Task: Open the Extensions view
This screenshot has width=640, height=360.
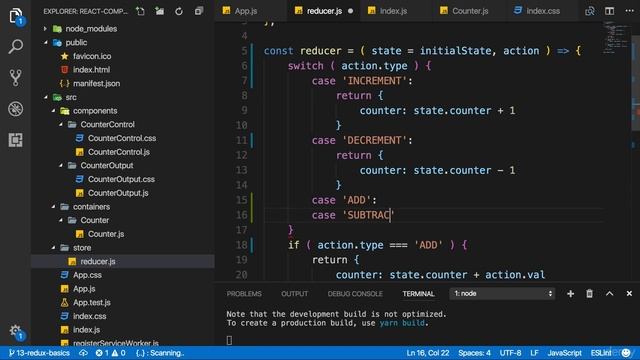Action: 16,140
